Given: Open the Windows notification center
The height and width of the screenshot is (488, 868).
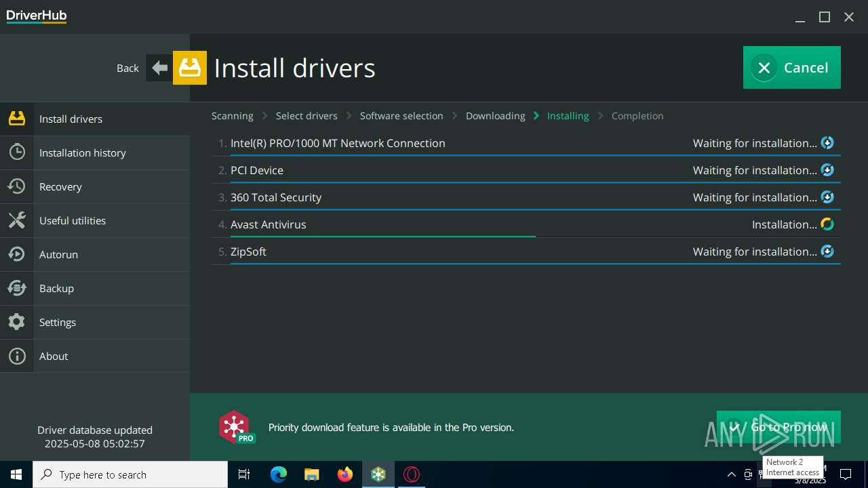Looking at the screenshot, I should (x=846, y=474).
